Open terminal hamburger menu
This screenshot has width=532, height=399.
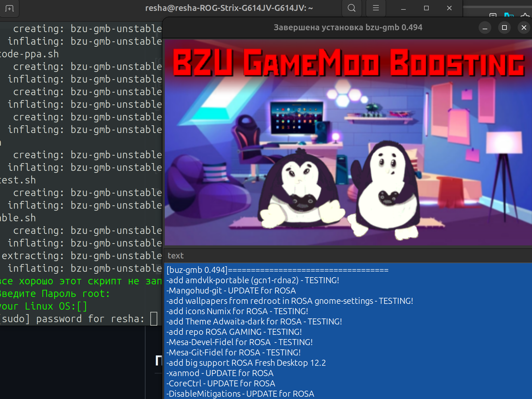point(376,8)
